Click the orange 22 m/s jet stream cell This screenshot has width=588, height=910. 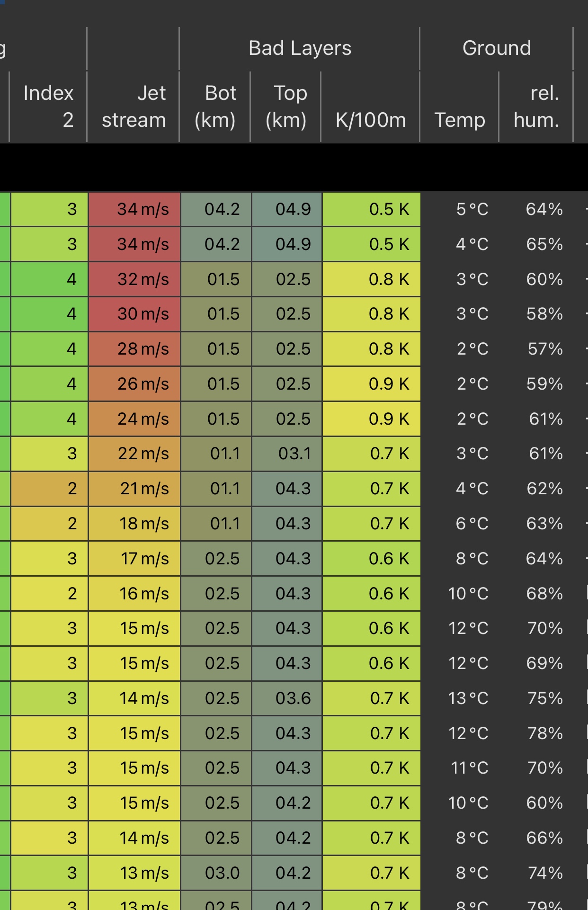click(135, 454)
